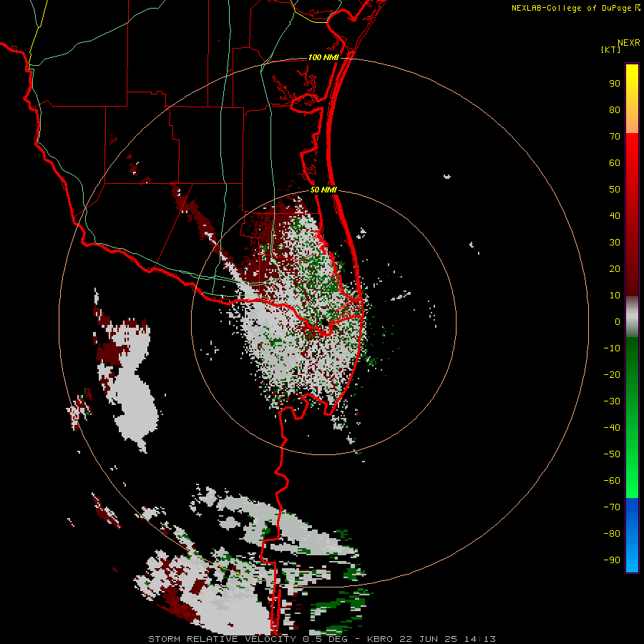
Task: Click the -70 value on the velocity scale
Action: click(x=612, y=507)
